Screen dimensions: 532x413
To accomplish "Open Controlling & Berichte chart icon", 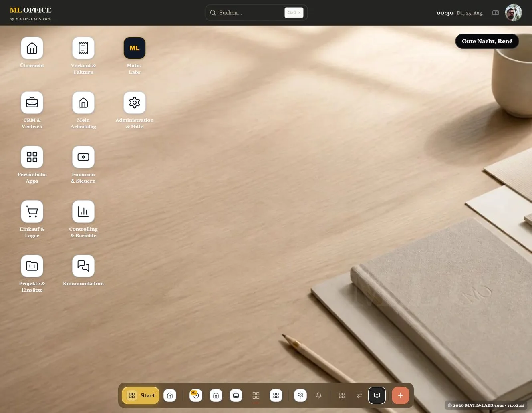I will point(83,212).
